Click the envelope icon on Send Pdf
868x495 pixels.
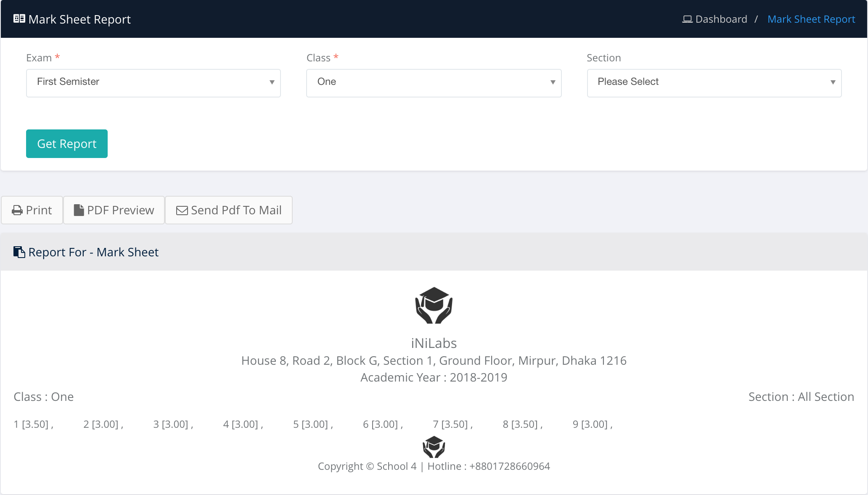(182, 211)
